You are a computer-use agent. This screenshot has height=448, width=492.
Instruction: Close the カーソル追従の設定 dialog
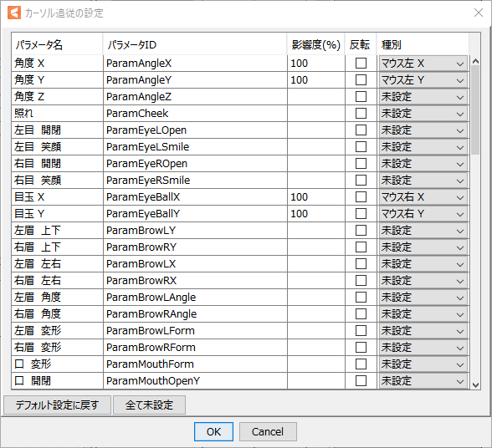pyautogui.click(x=479, y=13)
